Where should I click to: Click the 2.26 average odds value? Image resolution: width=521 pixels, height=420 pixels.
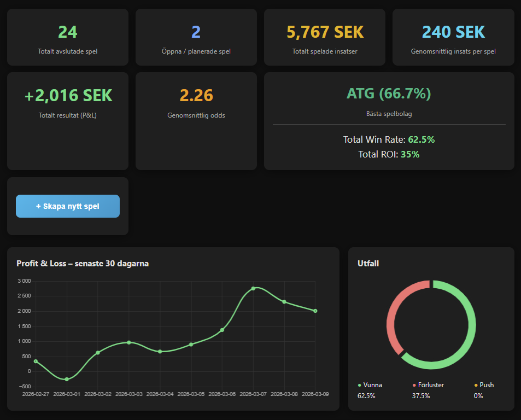(196, 95)
